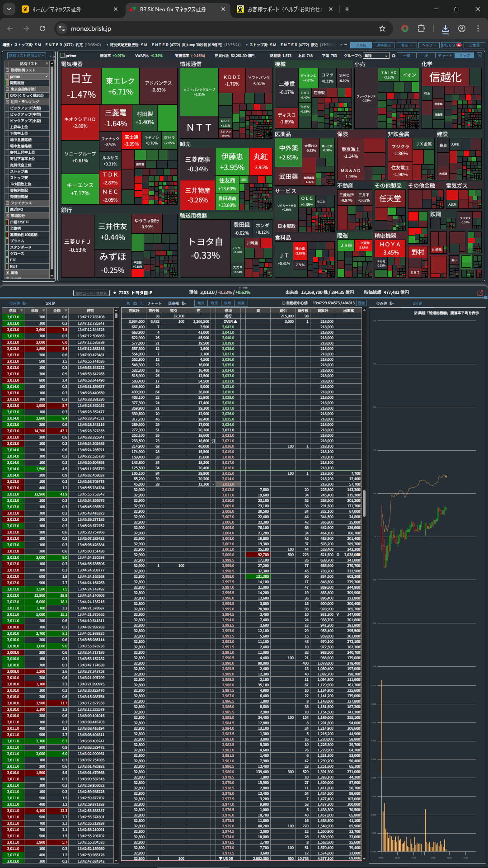Click the お知らせ button in top bar
488x868 pixels.
451,45
